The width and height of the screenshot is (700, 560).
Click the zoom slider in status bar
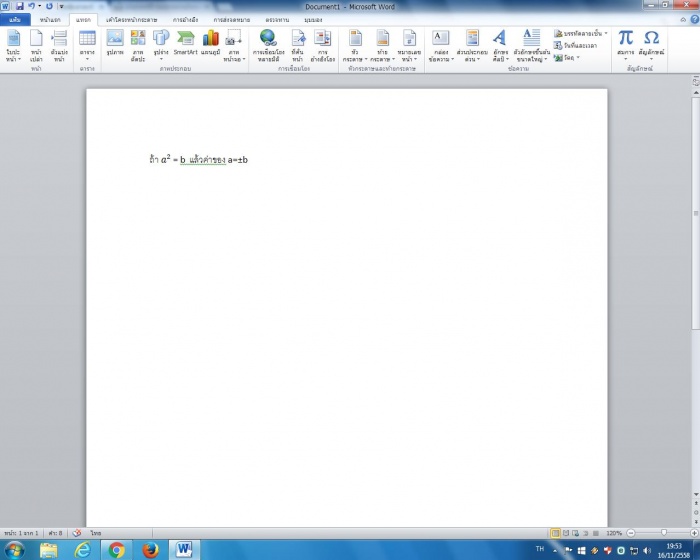coord(663,533)
